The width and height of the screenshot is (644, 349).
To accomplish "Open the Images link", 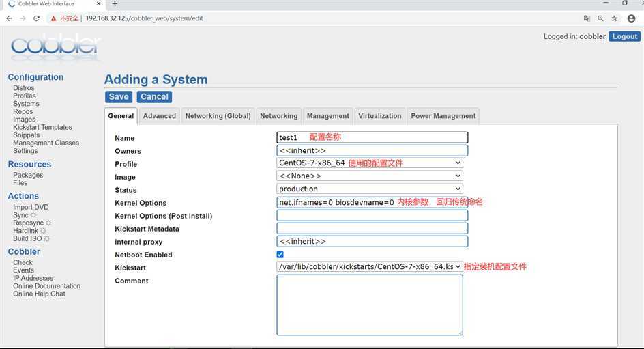I will 25,120.
